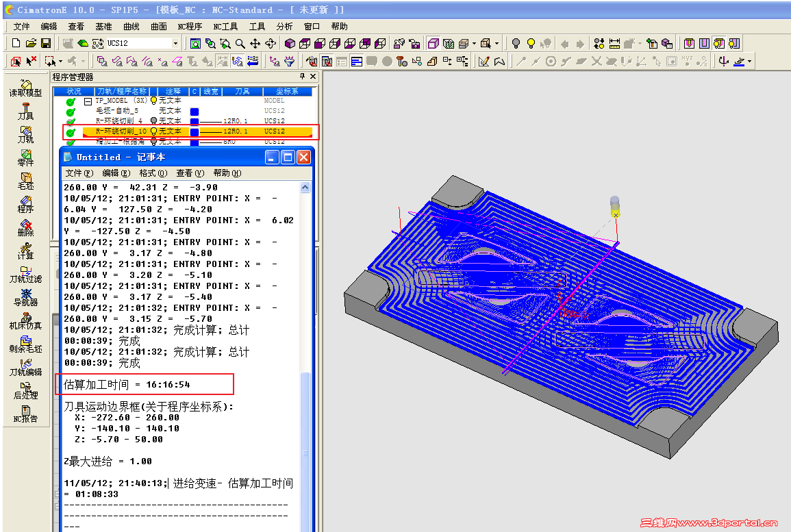Click the red-X cursor deselect icon
This screenshot has height=532, width=791.
coord(32,61)
